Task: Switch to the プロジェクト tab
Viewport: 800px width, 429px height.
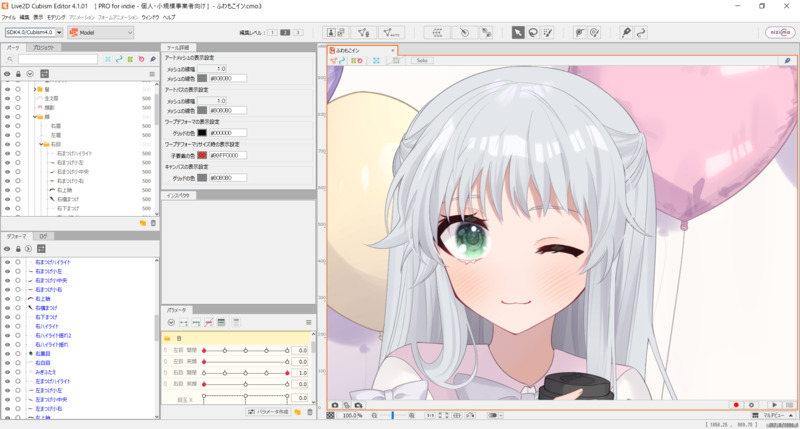Action: (x=43, y=47)
